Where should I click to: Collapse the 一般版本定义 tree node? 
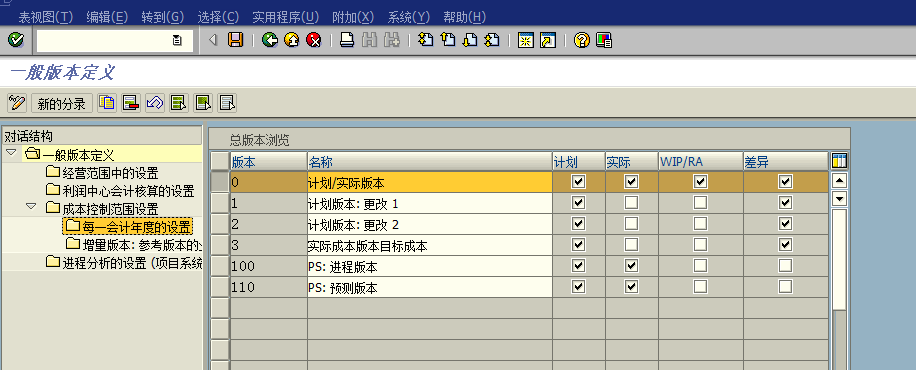tap(11, 153)
